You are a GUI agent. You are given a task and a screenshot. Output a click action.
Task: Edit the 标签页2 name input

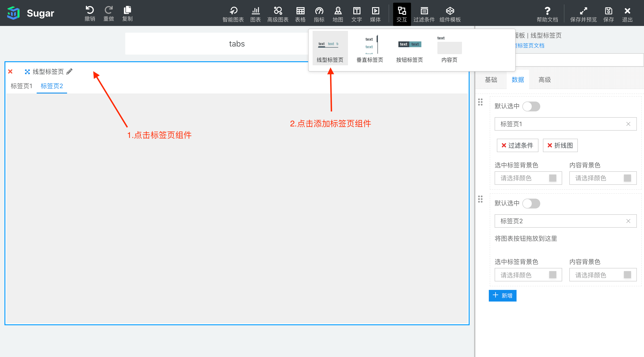coord(566,221)
